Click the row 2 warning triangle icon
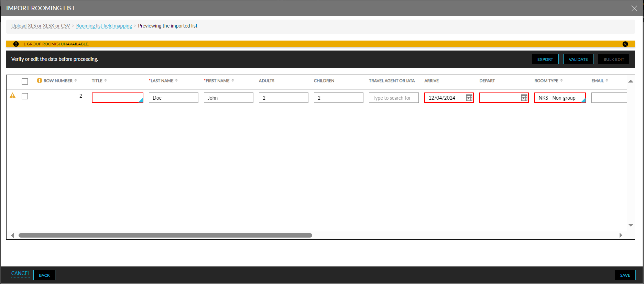The height and width of the screenshot is (284, 644). point(13,96)
